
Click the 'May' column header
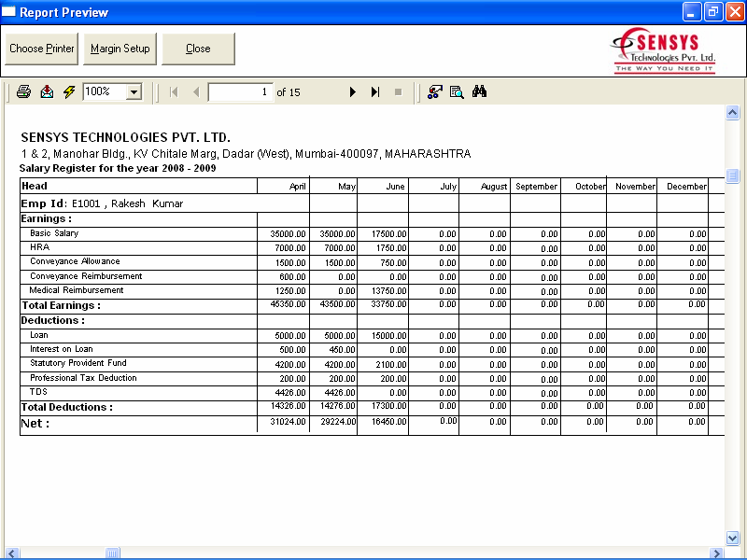(346, 187)
